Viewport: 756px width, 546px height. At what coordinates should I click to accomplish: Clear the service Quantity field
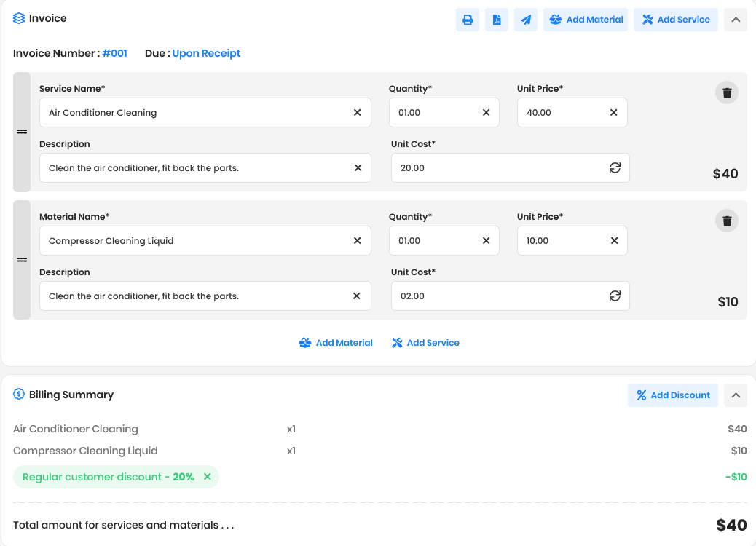point(486,112)
